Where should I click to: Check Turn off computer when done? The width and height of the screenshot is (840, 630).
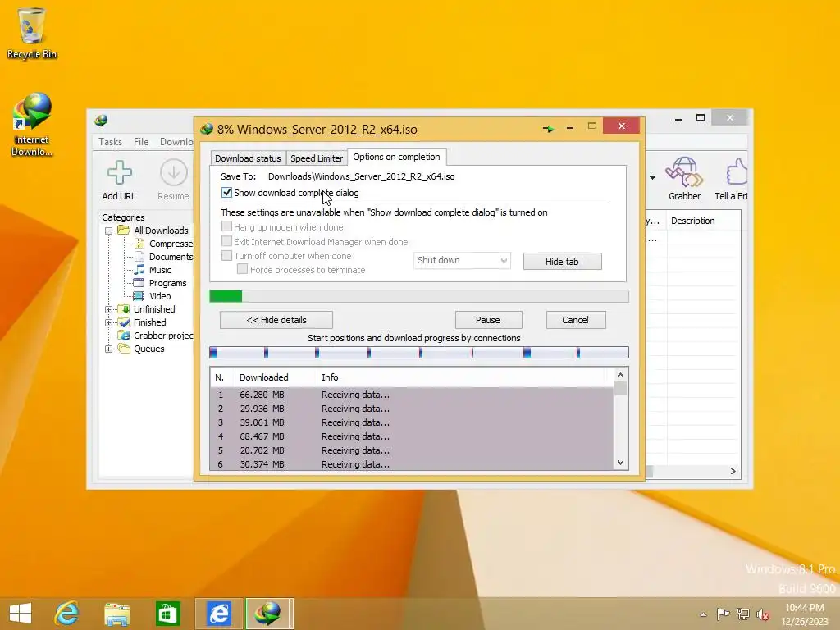pyautogui.click(x=226, y=256)
